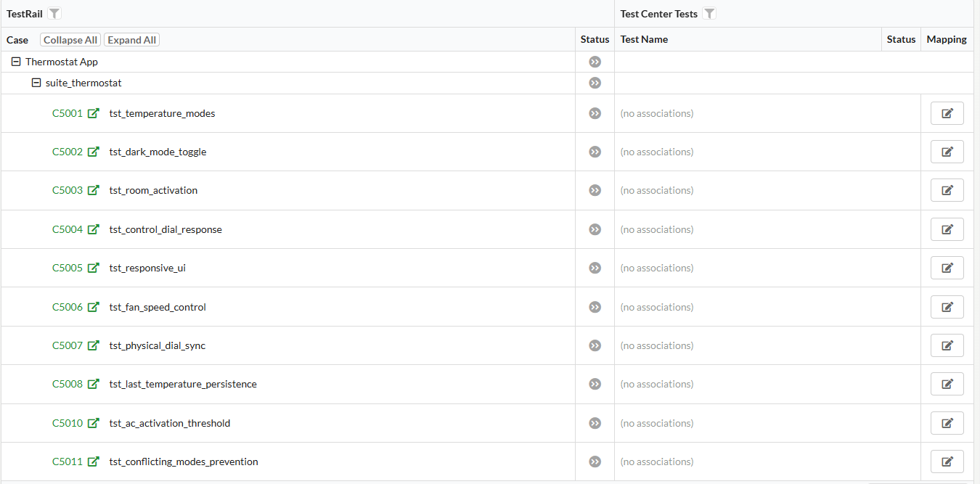Open external link icon next to C5004
980x484 pixels.
[x=94, y=229]
